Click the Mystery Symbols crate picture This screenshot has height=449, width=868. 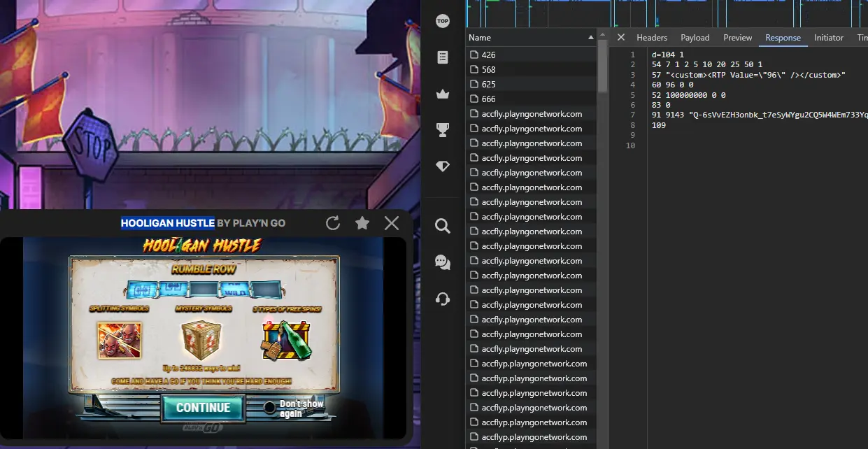coord(203,341)
